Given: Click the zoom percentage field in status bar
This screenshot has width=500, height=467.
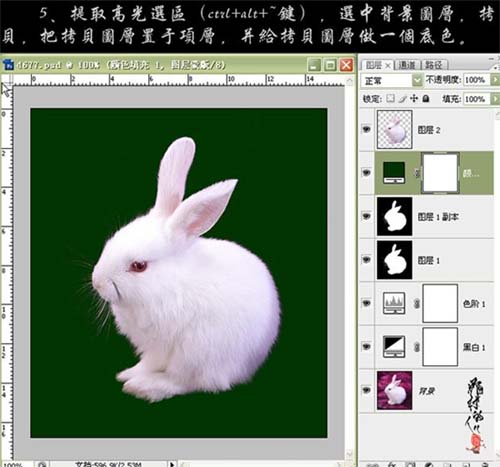Looking at the screenshot, I should [17, 464].
